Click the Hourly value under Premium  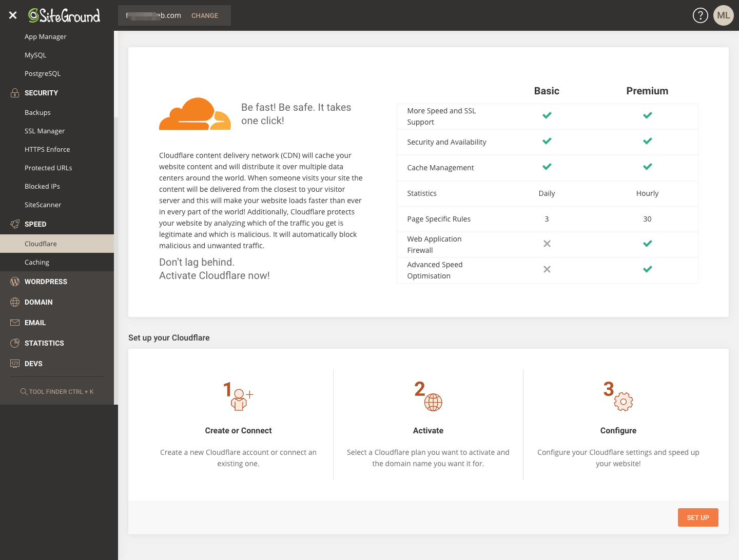pyautogui.click(x=647, y=193)
